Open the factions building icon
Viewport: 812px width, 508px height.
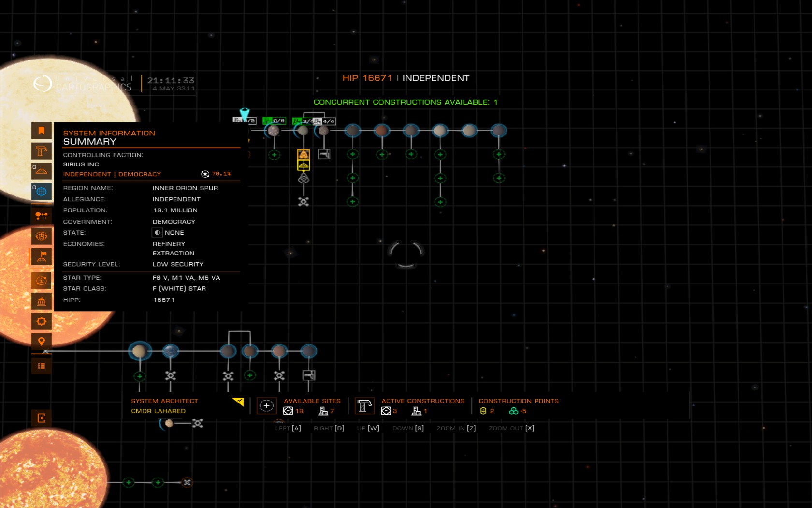42,301
